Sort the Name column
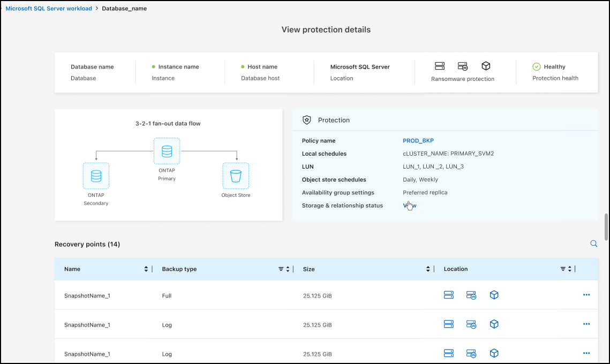This screenshot has width=610, height=364. (x=145, y=269)
